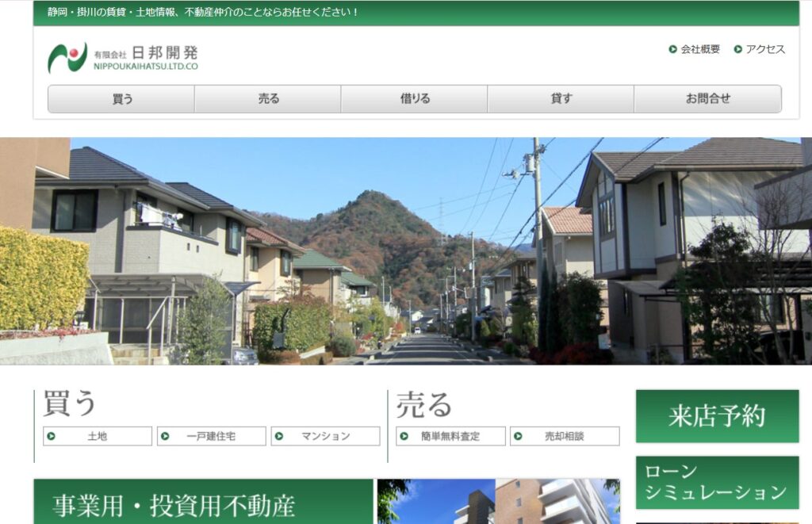Open the アクセス link in header
This screenshot has height=524, width=812.
765,49
